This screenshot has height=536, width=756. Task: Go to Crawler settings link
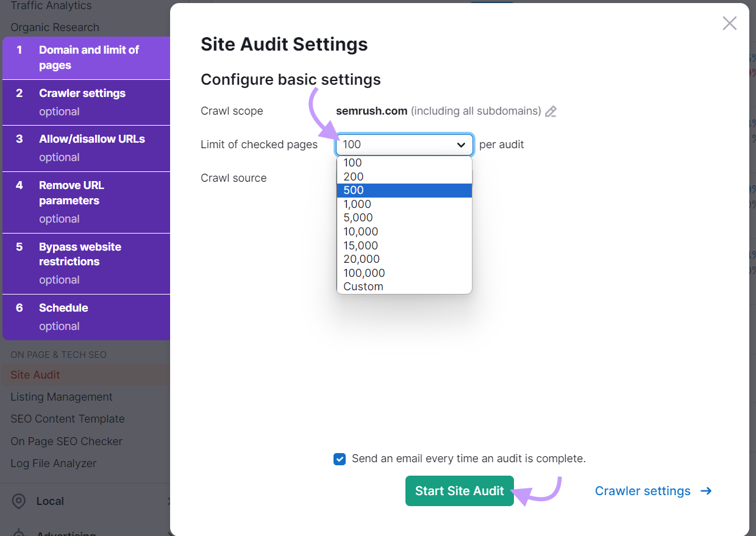(x=653, y=491)
